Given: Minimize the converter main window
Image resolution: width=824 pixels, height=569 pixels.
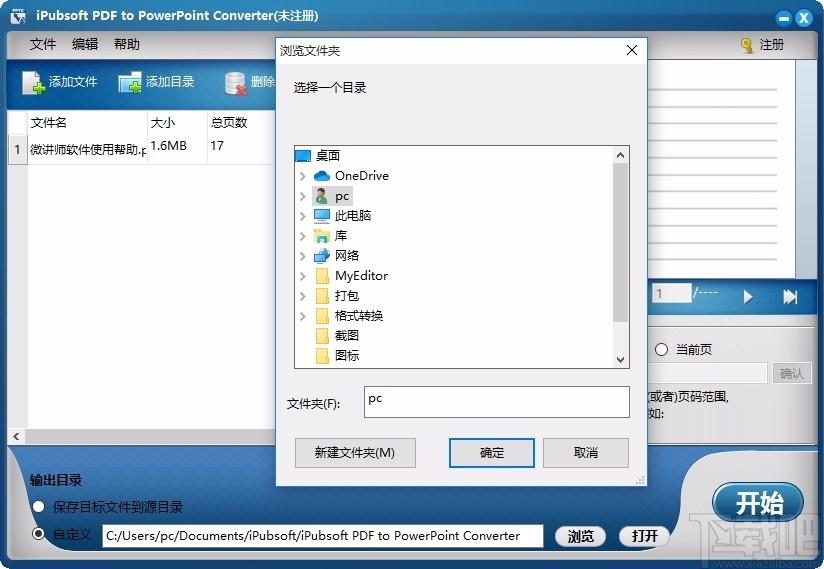Looking at the screenshot, I should click(x=784, y=18).
